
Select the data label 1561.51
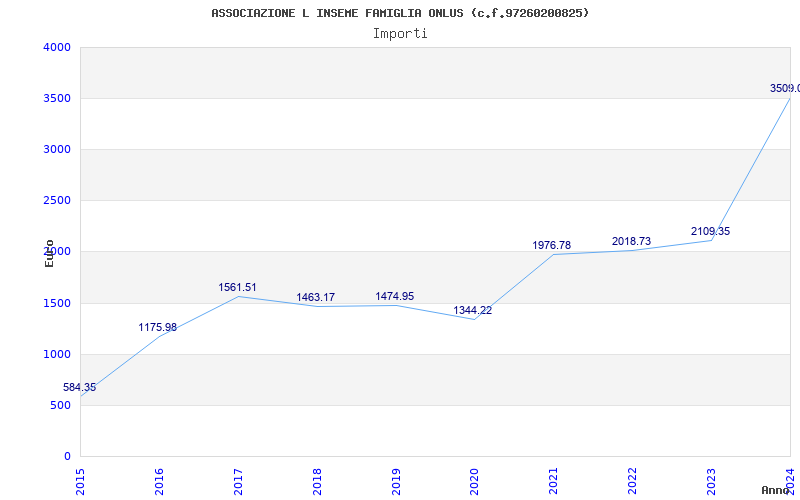point(237,287)
